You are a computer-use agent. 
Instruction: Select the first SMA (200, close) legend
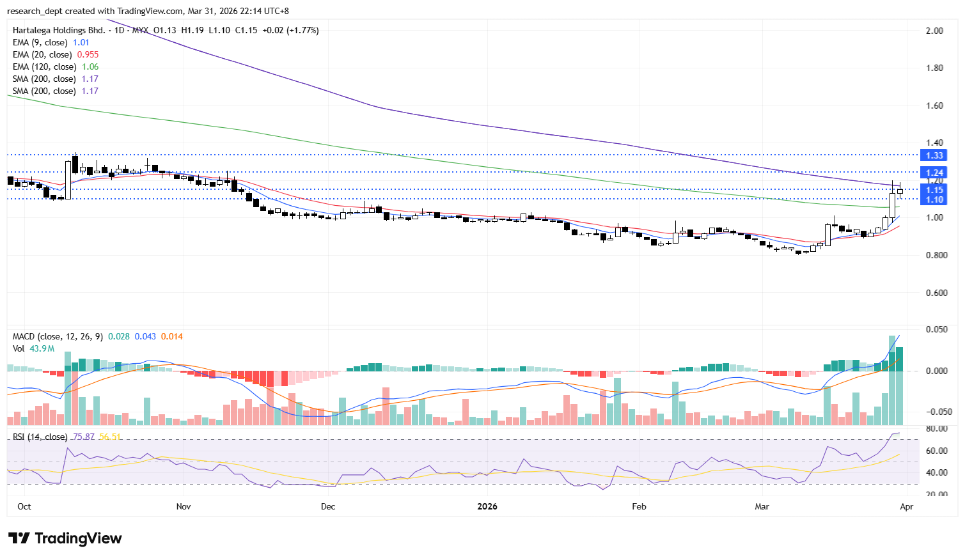point(44,79)
